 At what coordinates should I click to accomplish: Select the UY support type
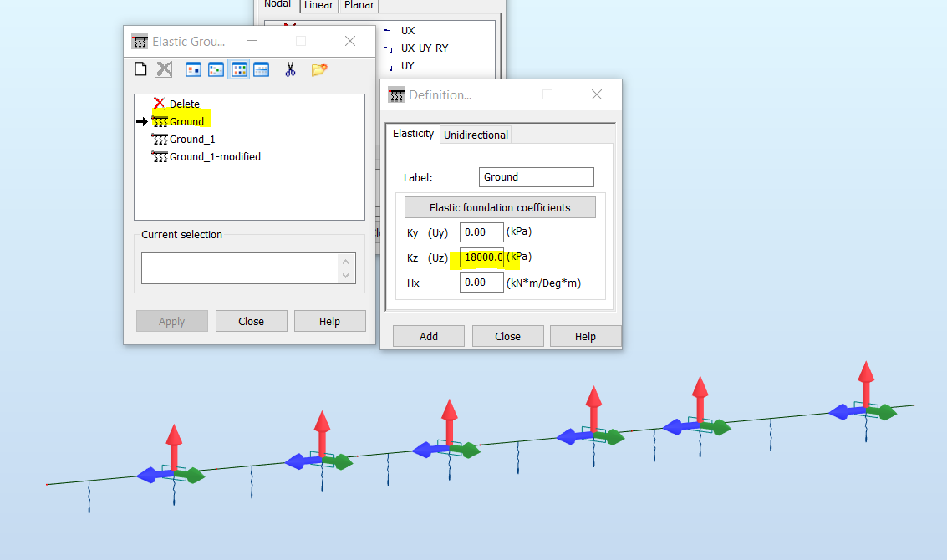tap(407, 65)
